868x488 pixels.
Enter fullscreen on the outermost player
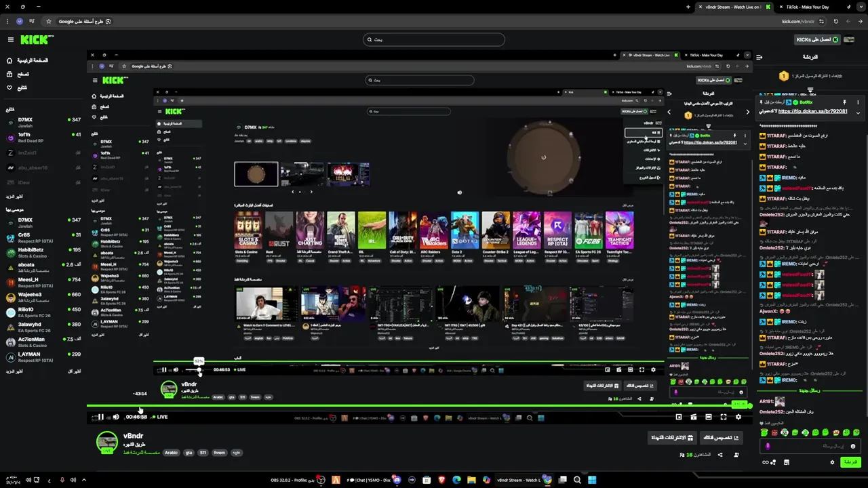pyautogui.click(x=724, y=417)
